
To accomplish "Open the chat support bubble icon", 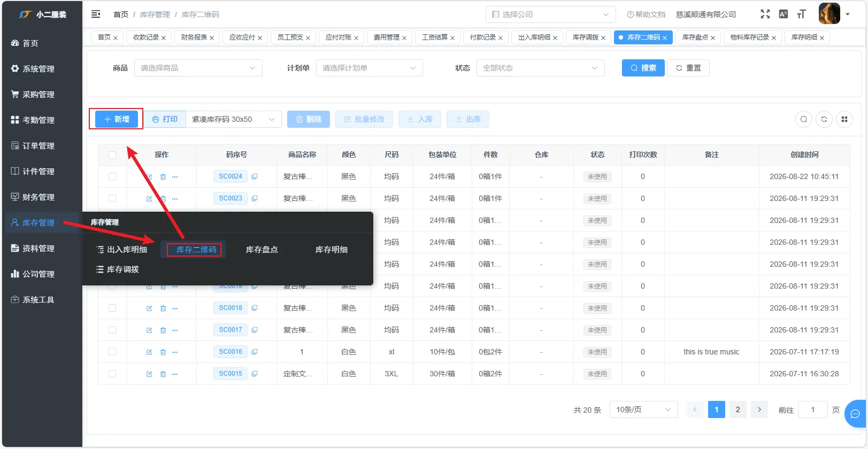I will (x=855, y=414).
